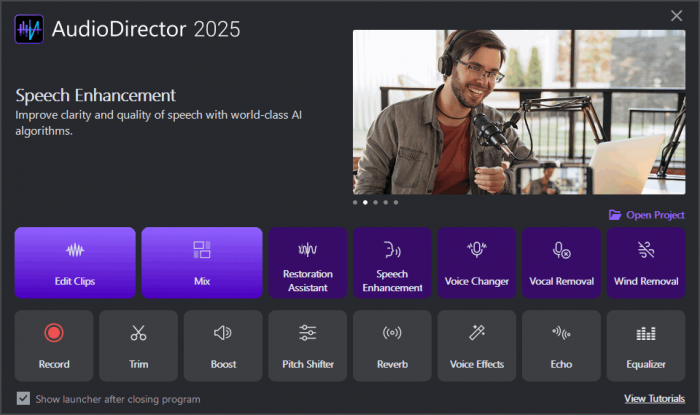Open Pitch Shifter
Screen dimensions: 700x415
(307, 346)
